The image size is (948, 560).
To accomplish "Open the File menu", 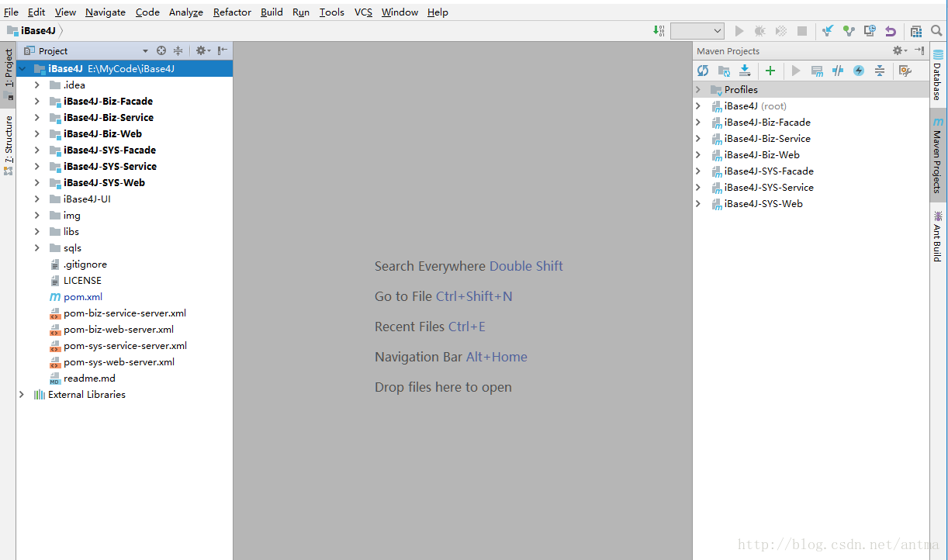I will point(11,12).
